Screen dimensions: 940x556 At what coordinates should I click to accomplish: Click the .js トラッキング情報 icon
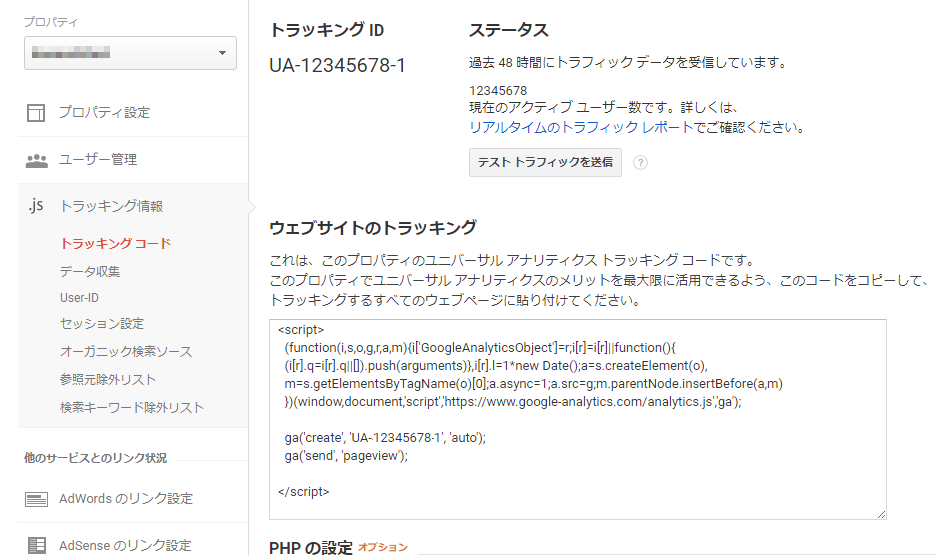(x=36, y=206)
